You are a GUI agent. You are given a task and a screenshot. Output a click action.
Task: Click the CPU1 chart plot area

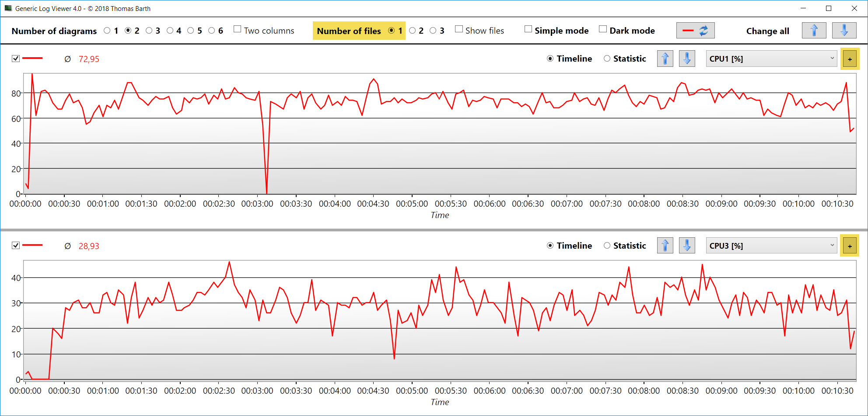pyautogui.click(x=440, y=133)
